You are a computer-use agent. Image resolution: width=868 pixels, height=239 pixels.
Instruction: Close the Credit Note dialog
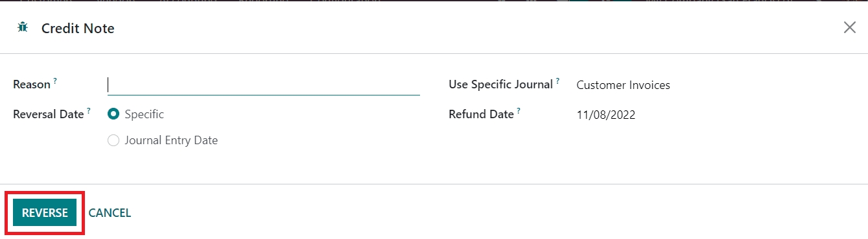(849, 27)
